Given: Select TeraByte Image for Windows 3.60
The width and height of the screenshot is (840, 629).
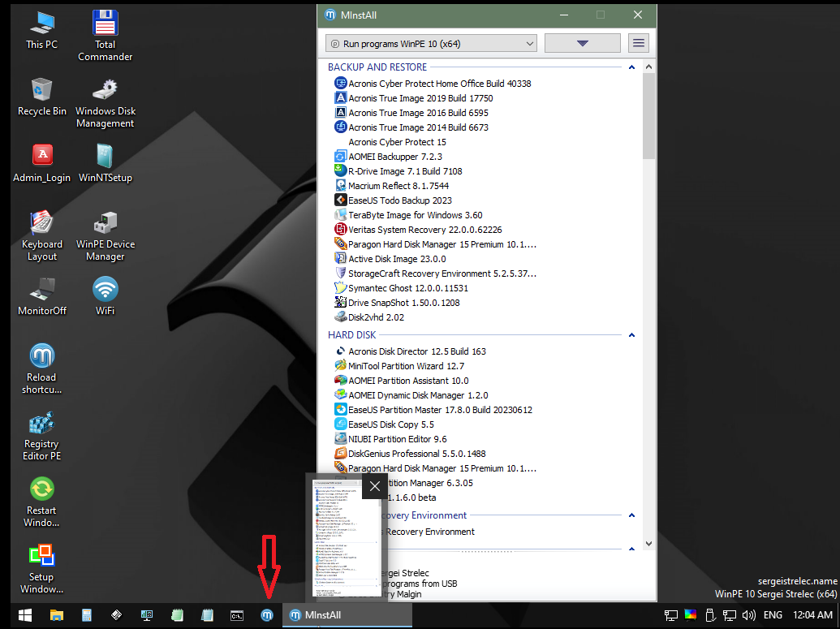Looking at the screenshot, I should point(408,215).
